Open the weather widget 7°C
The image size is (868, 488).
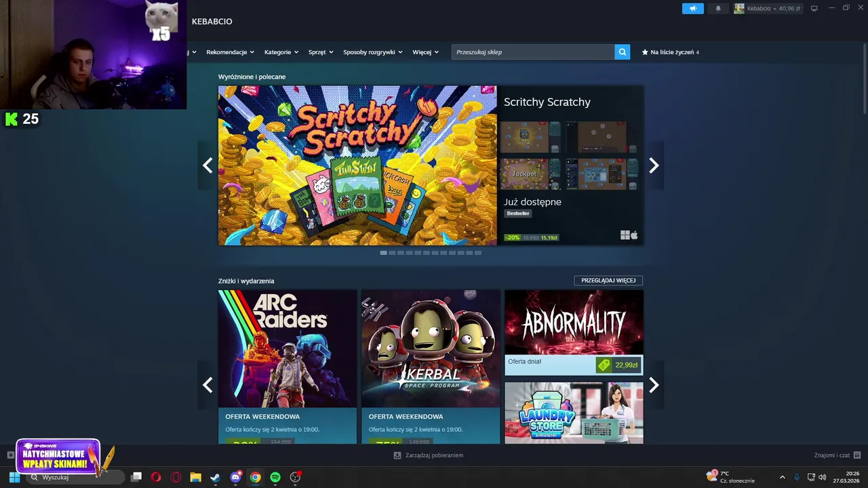731,477
